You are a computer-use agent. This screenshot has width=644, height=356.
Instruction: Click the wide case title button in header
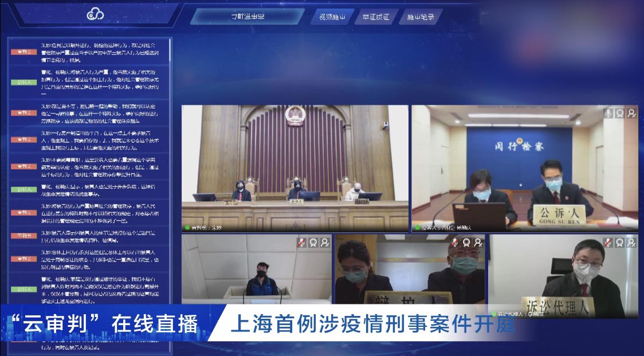(248, 16)
